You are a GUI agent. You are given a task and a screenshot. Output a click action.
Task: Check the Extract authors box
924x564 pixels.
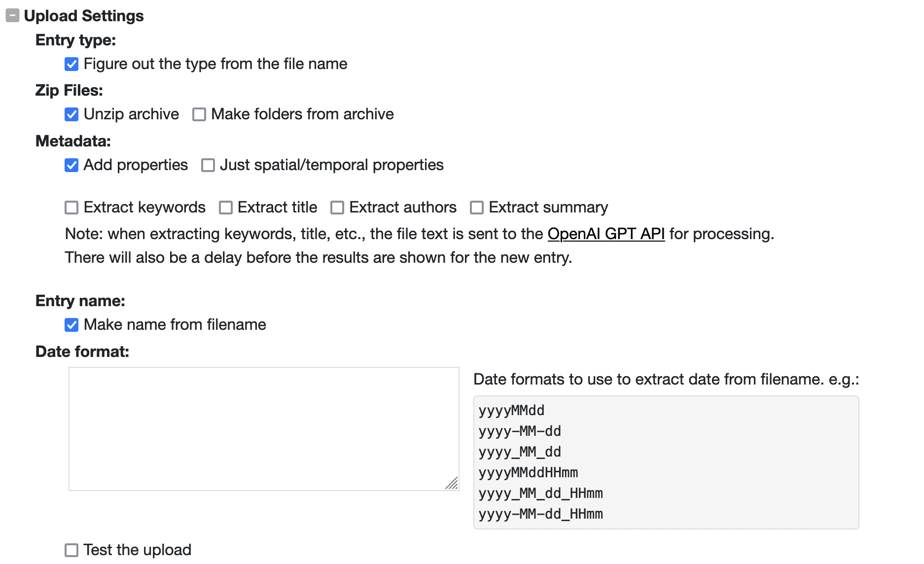coord(337,208)
